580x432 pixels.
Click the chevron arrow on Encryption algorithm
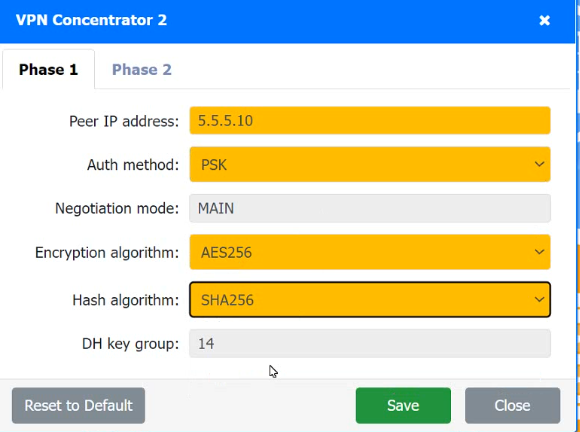[539, 252]
